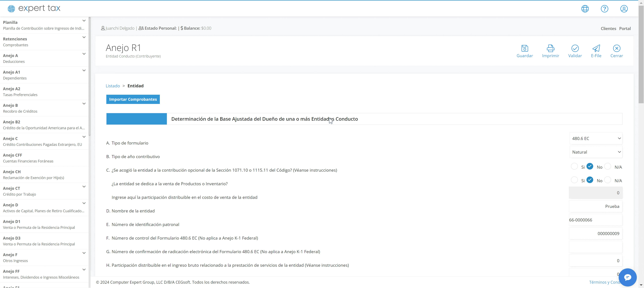Open Anejo CH Reclamación de Exención

coord(44,175)
